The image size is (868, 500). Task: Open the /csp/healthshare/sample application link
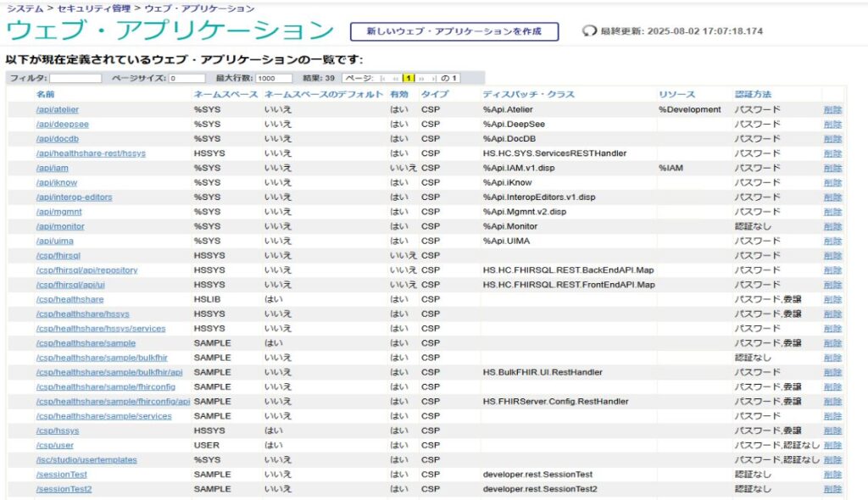(86, 343)
